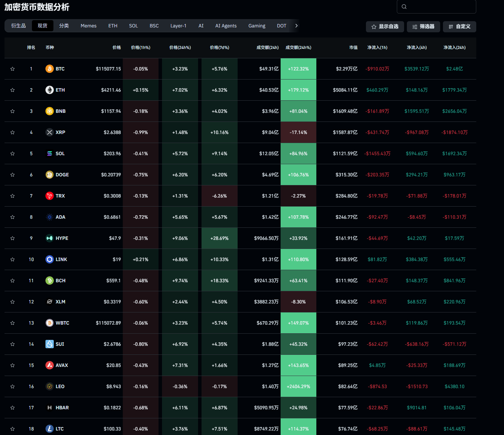
Task: Click the TRX Tron logo icon
Action: [50, 196]
